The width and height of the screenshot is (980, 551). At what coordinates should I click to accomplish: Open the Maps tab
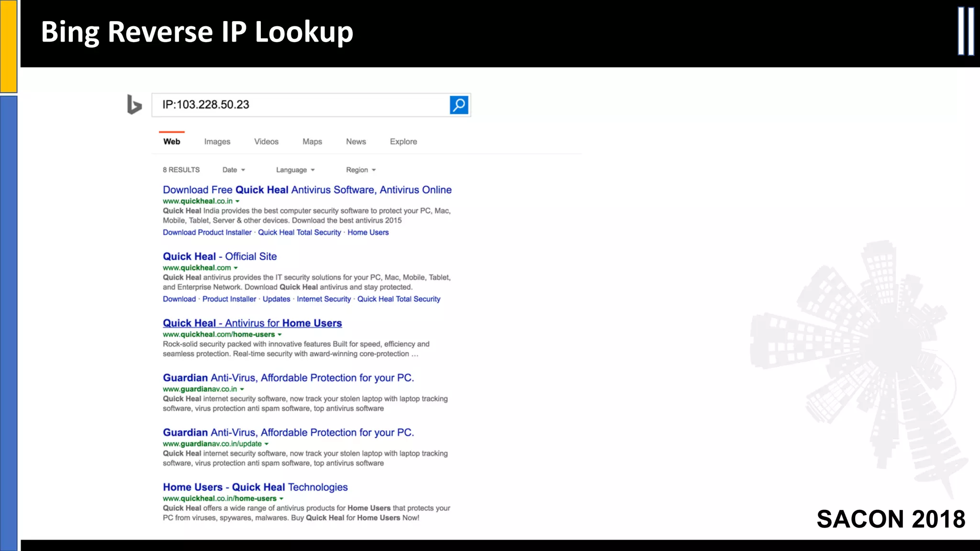coord(312,142)
